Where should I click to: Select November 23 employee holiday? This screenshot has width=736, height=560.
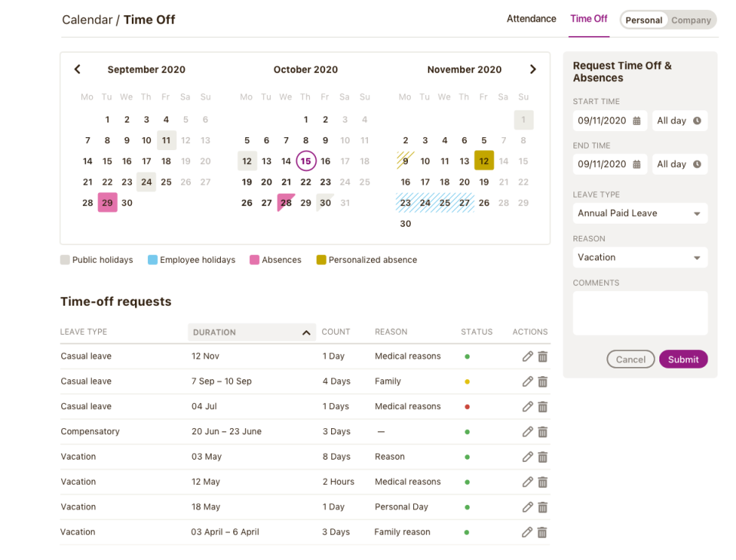(406, 202)
